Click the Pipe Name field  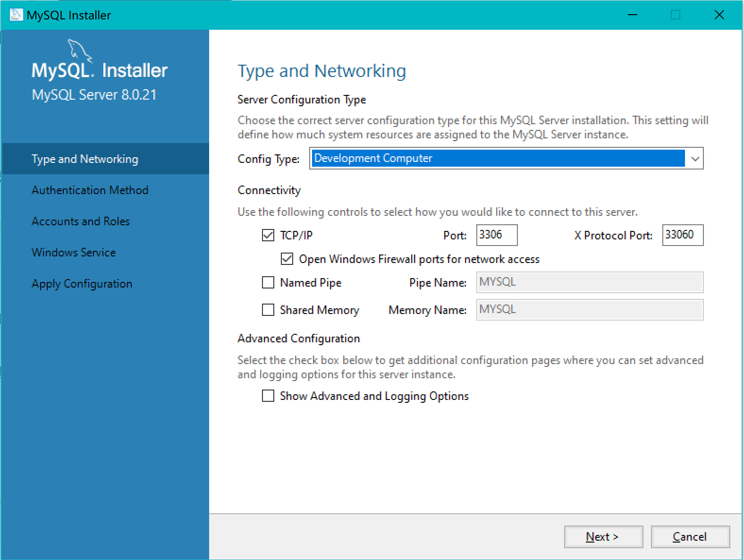pyautogui.click(x=590, y=282)
